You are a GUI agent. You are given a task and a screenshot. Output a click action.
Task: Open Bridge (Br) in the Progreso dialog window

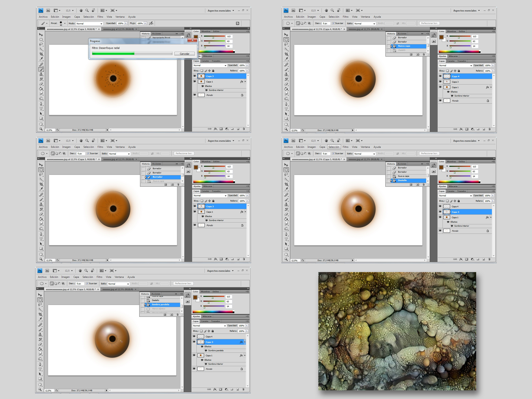[48, 10]
